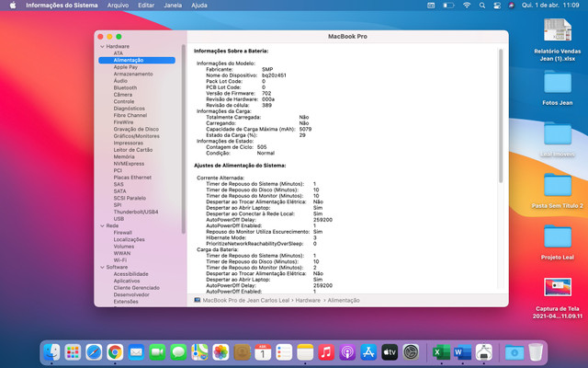Select the Fotos Jean desktop folder
The image size is (588, 368).
(x=558, y=87)
